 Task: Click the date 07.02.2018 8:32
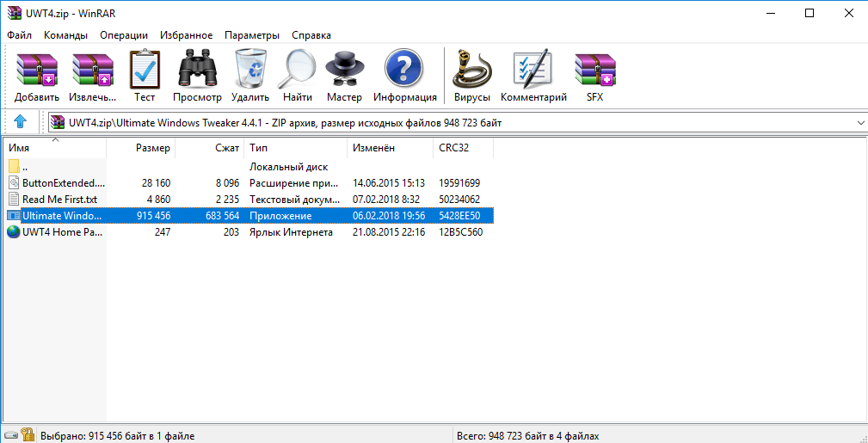(385, 200)
